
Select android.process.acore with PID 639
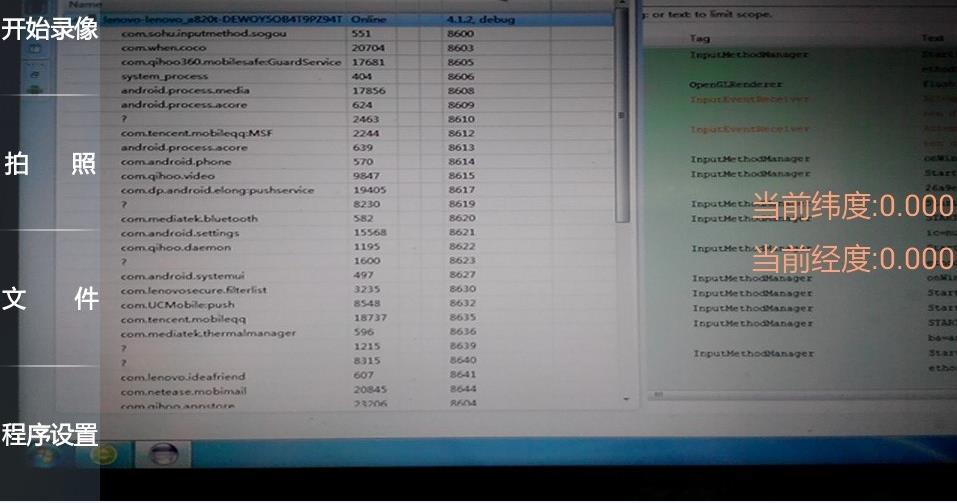(357, 147)
